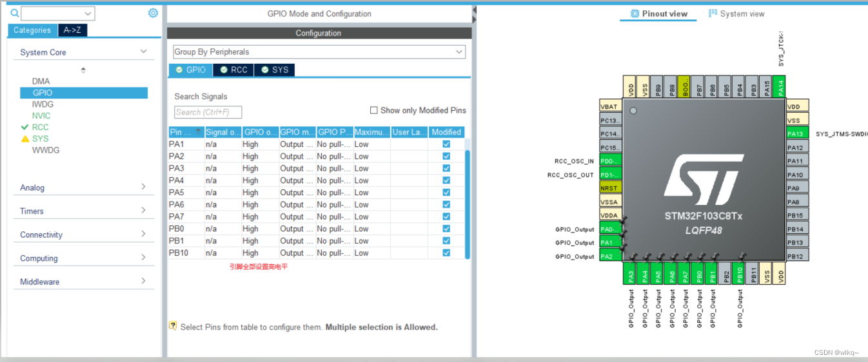Screen dimensions: 868x362
Task: Toggle Modified checkbox for PA2 row
Action: [446, 157]
